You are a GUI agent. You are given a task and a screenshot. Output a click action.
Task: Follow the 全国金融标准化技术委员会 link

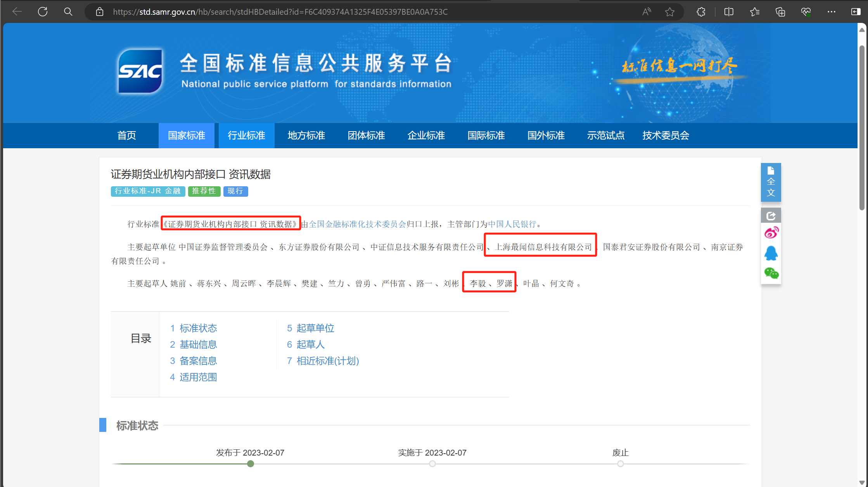(x=357, y=224)
